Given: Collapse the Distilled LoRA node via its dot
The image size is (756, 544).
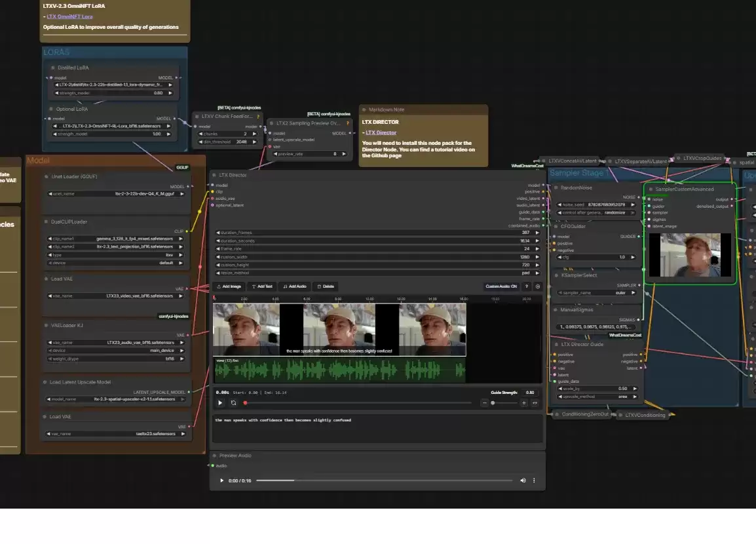Looking at the screenshot, I should (52, 68).
